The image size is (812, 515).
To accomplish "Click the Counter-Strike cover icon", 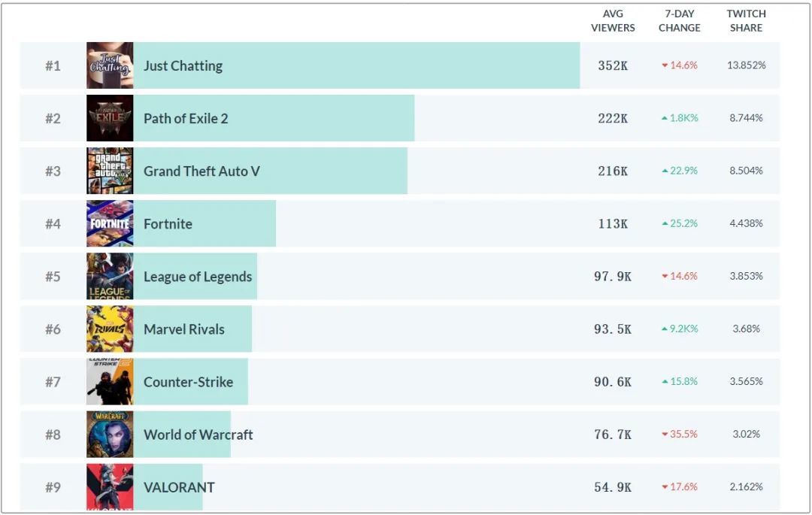I will [x=110, y=381].
